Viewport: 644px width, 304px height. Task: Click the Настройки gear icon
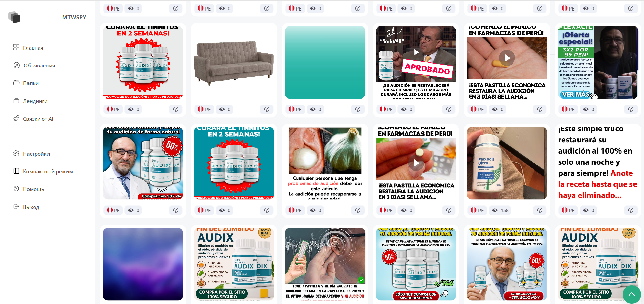click(16, 153)
